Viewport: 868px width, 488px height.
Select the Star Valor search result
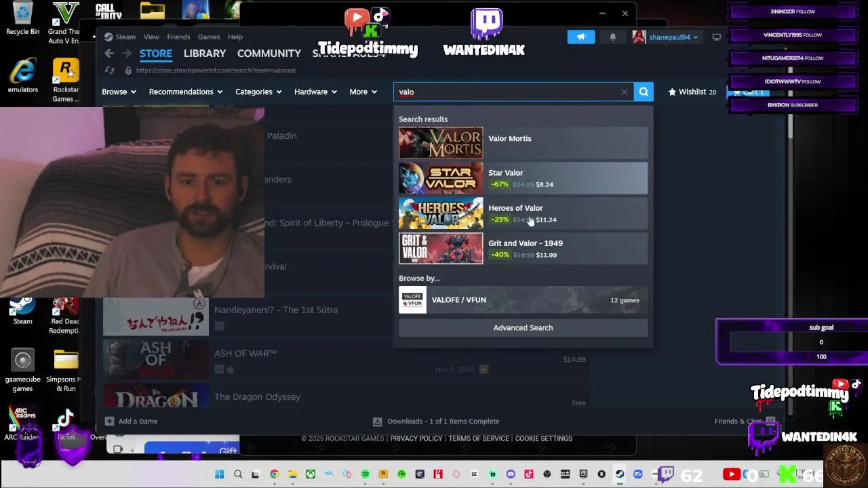click(523, 178)
